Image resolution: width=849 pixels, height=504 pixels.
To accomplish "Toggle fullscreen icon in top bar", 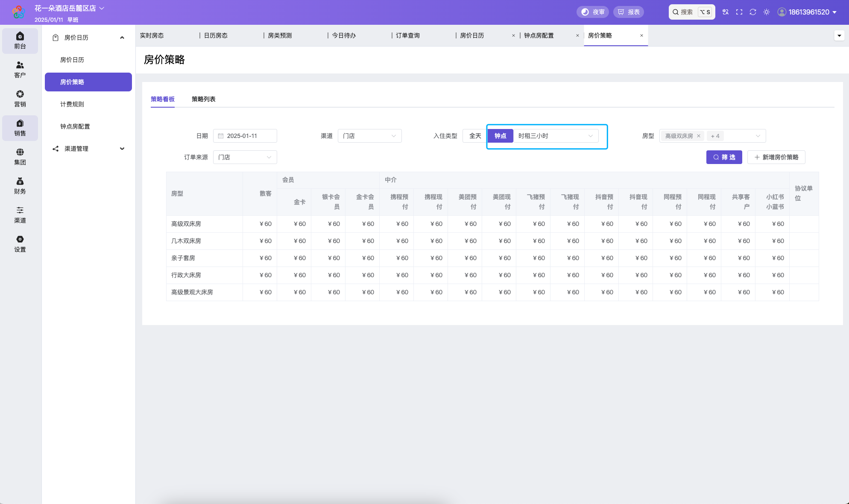I will coord(739,12).
